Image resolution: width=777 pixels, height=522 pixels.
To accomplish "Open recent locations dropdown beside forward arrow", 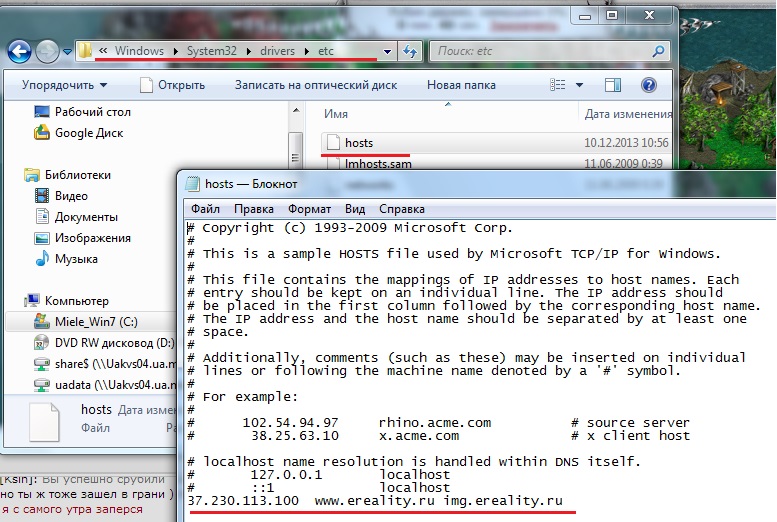I will pyautogui.click(x=67, y=52).
